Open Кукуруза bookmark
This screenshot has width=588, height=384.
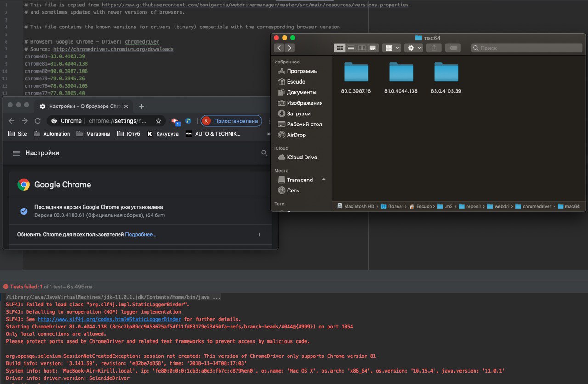click(x=163, y=134)
